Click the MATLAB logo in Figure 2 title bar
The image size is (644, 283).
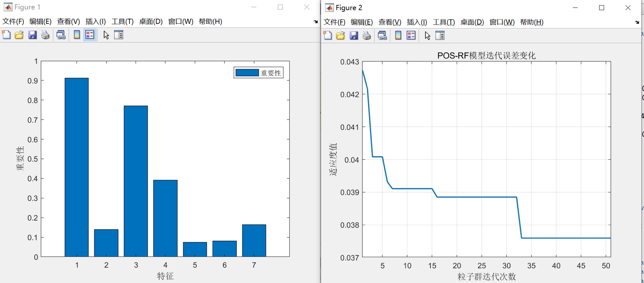click(329, 8)
